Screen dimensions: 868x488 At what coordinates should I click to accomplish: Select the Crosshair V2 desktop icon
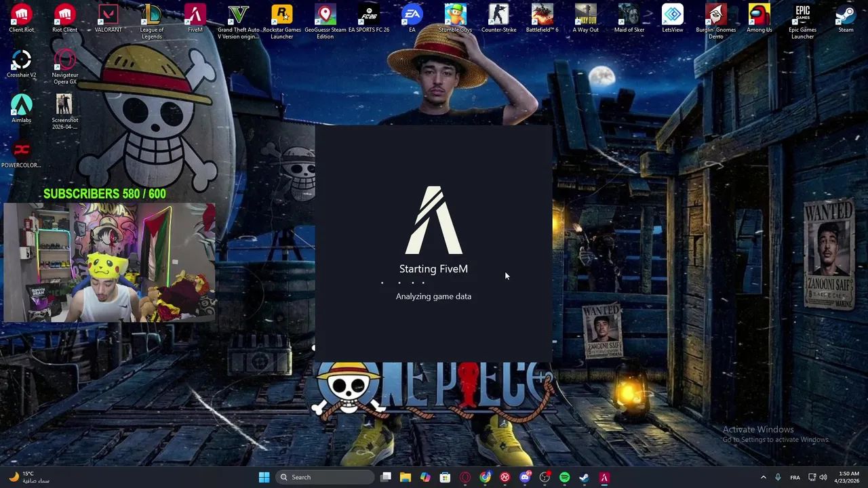22,64
